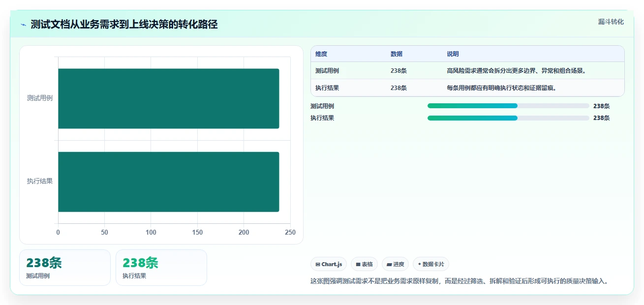This screenshot has height=305, width=644.
Task: Select the 进度 tag chip
Action: click(395, 264)
